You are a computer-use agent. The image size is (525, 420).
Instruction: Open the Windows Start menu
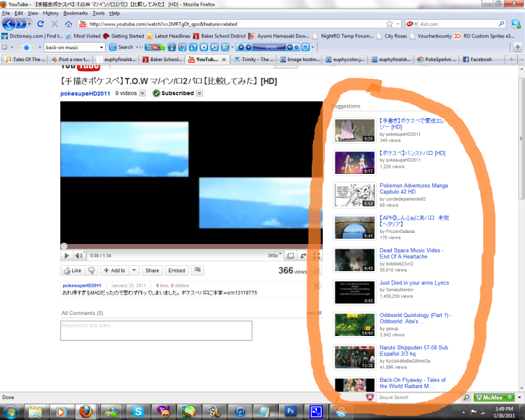(10, 411)
